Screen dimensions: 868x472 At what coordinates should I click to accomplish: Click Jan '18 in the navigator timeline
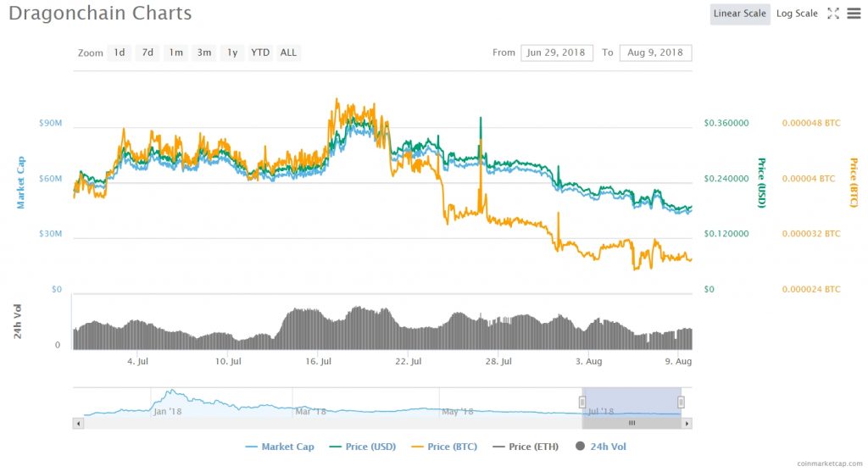(x=168, y=412)
